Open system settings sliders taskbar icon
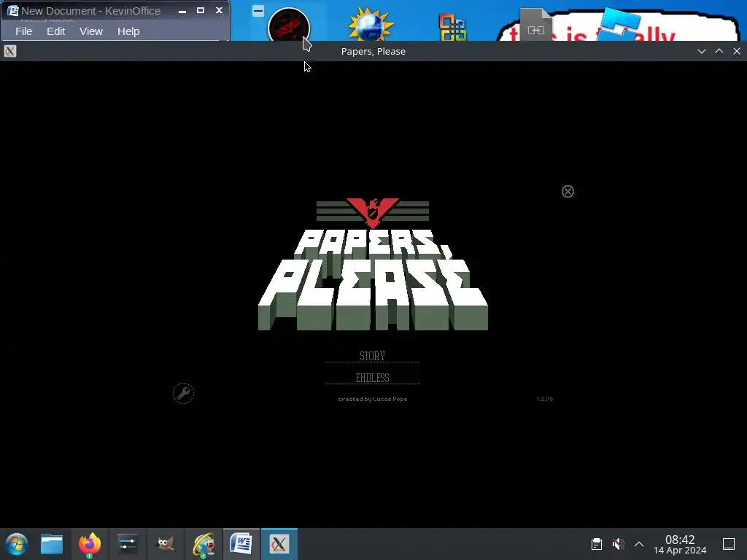747x560 pixels. pos(128,544)
